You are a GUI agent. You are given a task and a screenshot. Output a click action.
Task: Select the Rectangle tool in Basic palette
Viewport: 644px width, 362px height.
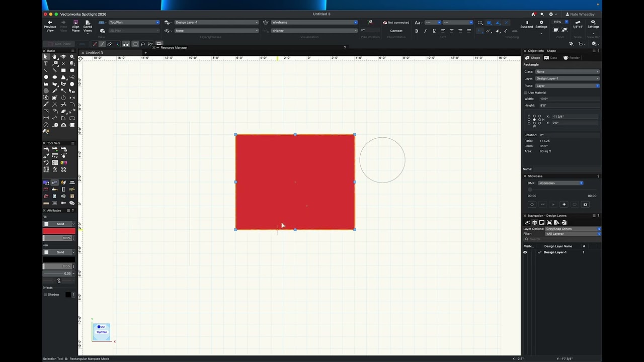pyautogui.click(x=63, y=70)
